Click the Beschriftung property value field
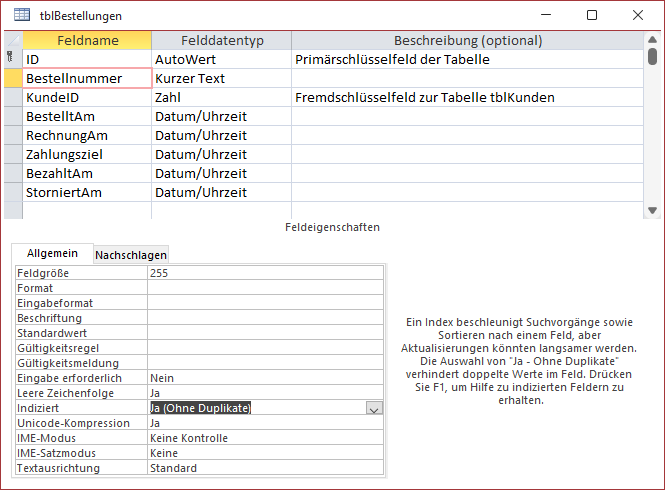Screen dimensions: 665x490 [265, 318]
